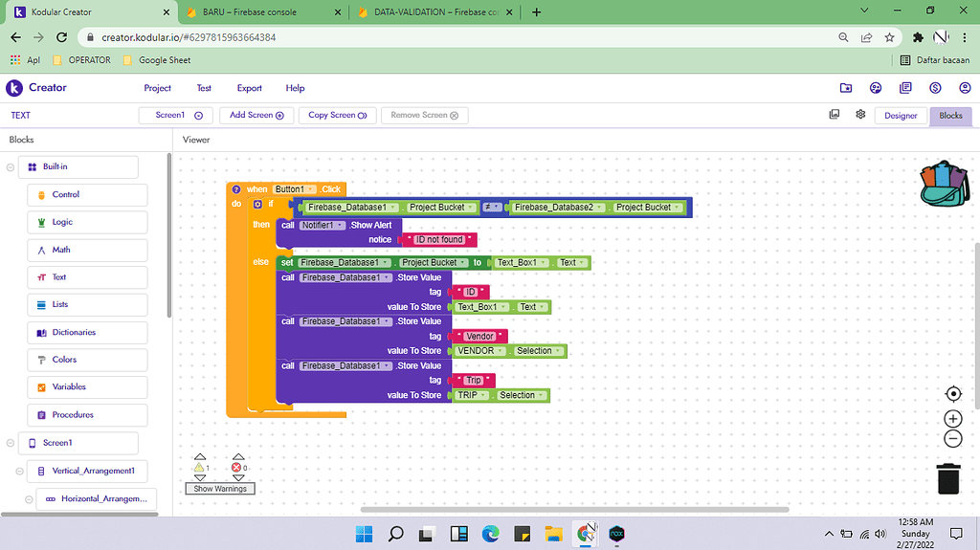Zoom in with the plus circle icon
The width and height of the screenshot is (980, 550).
(x=953, y=419)
